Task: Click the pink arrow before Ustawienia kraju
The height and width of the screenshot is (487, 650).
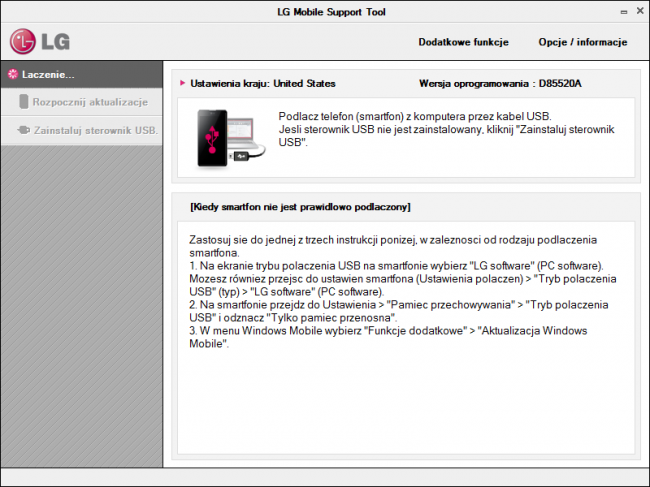Action: tap(182, 83)
